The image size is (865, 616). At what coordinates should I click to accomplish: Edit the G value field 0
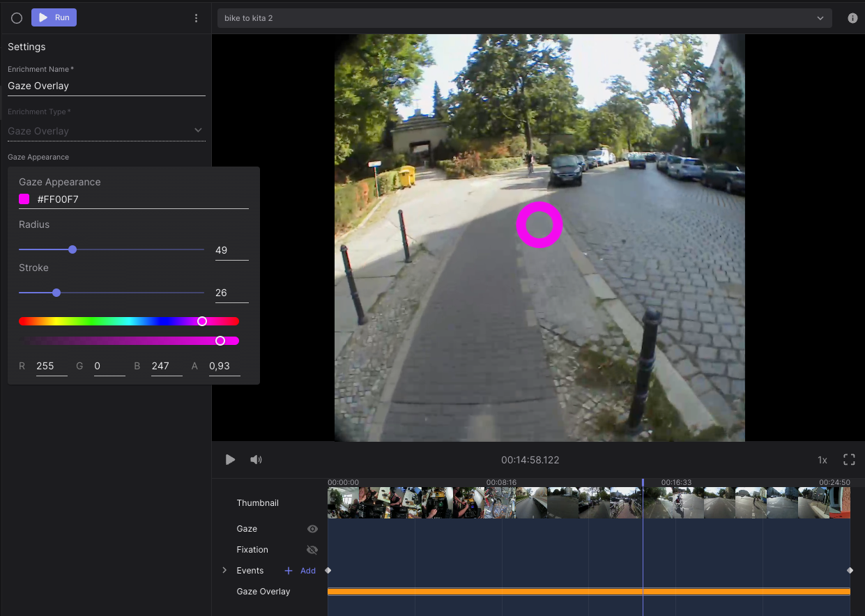(109, 366)
